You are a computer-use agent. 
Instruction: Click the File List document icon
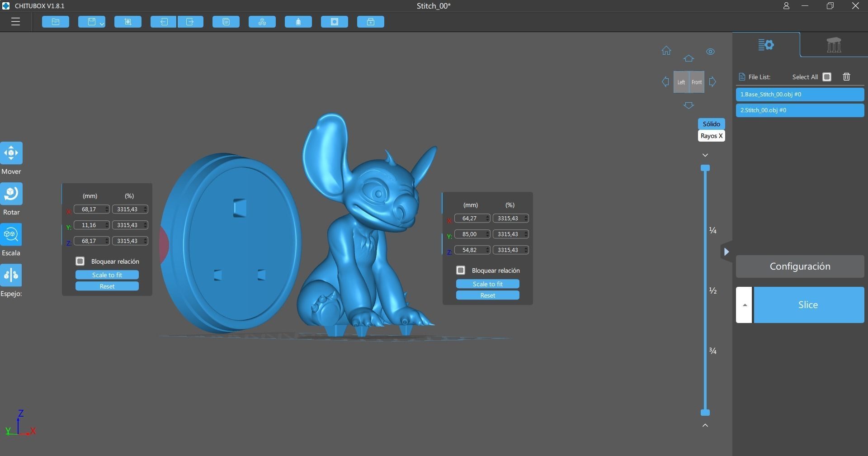[741, 77]
